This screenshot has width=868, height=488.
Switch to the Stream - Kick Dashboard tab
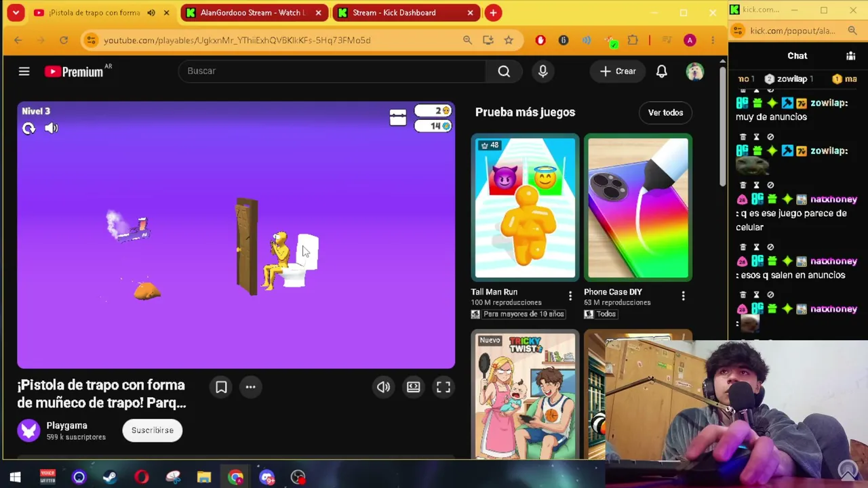(x=407, y=13)
